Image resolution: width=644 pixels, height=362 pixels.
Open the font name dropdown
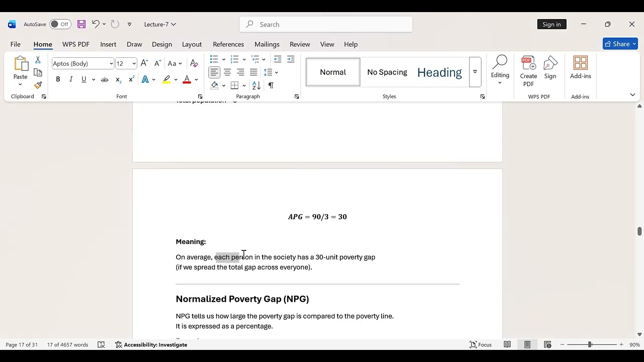(111, 64)
